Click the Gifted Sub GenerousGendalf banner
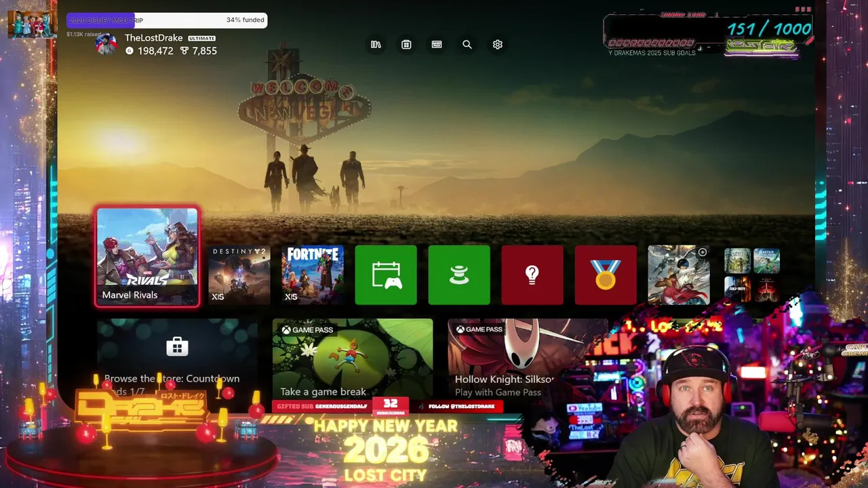The width and height of the screenshot is (868, 488). tap(322, 406)
